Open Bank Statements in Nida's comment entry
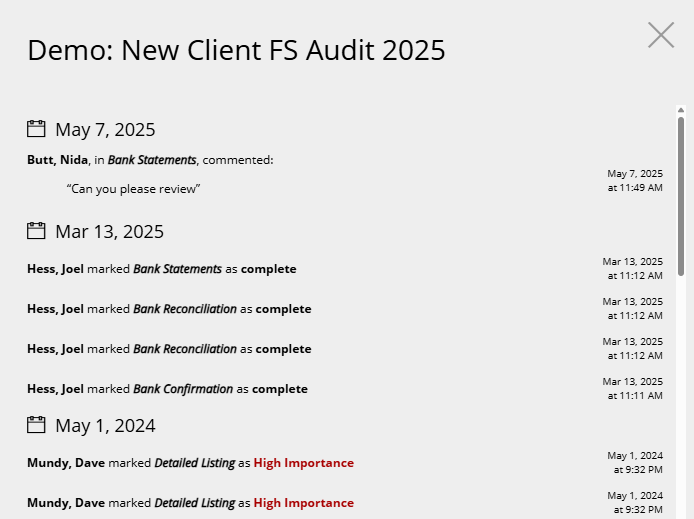The image size is (694, 519). (x=152, y=160)
